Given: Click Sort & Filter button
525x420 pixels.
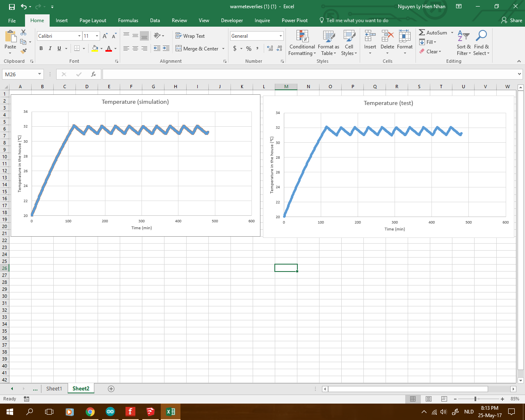Looking at the screenshot, I should click(x=464, y=43).
